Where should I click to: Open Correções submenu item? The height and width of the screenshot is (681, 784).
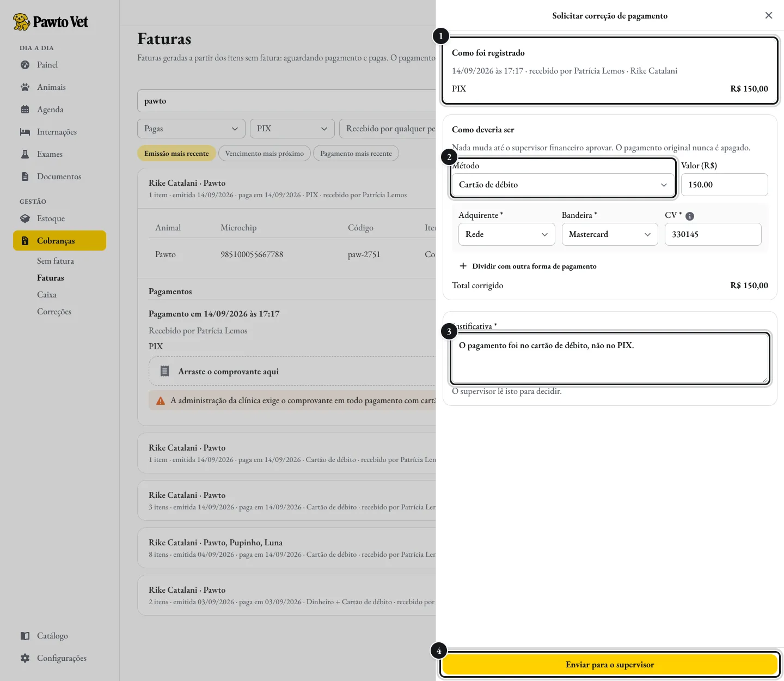click(x=54, y=312)
